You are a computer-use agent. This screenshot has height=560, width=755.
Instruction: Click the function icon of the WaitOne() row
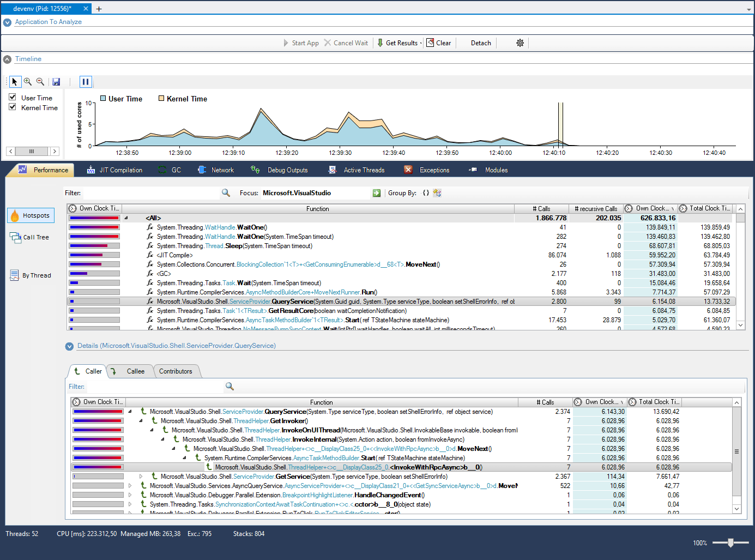tap(150, 227)
